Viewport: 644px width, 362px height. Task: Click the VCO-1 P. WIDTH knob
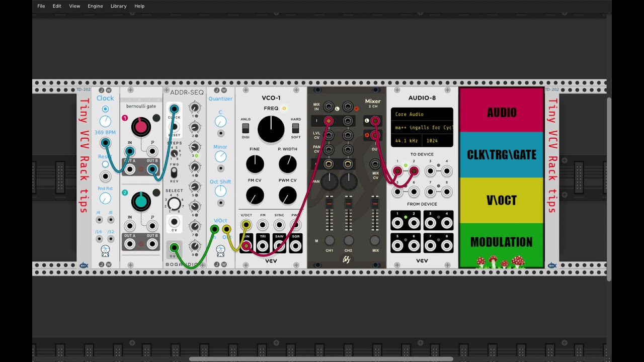(x=287, y=164)
